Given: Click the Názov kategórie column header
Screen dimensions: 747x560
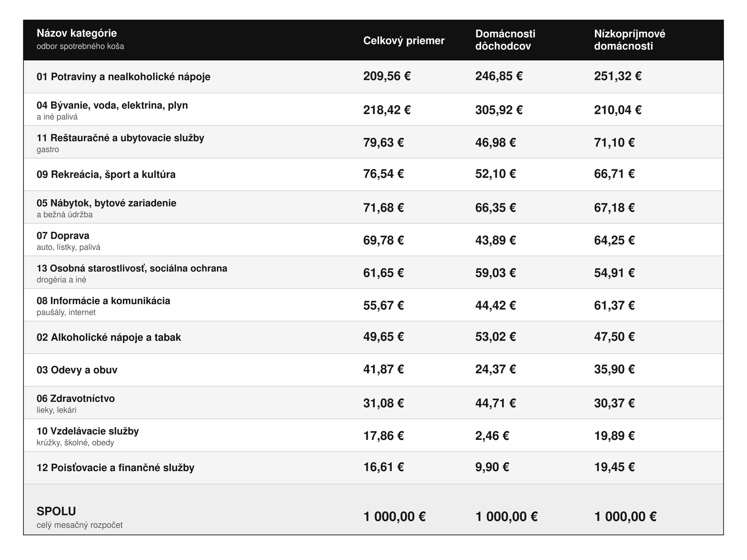Looking at the screenshot, I should tap(77, 33).
